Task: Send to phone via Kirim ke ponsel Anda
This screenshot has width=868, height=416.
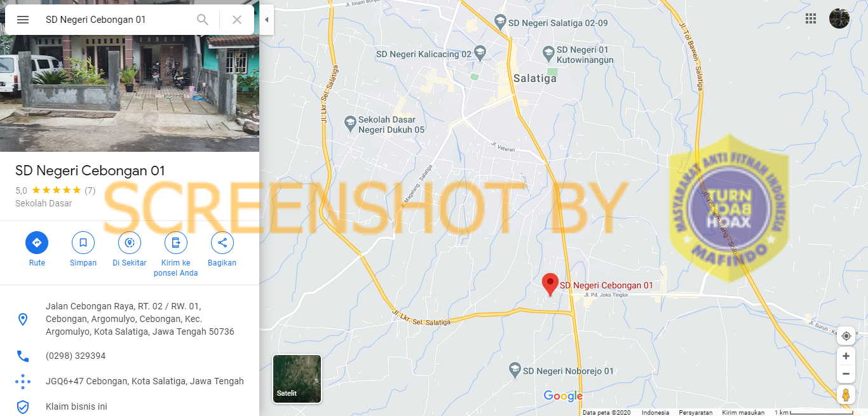Action: pyautogui.click(x=176, y=243)
